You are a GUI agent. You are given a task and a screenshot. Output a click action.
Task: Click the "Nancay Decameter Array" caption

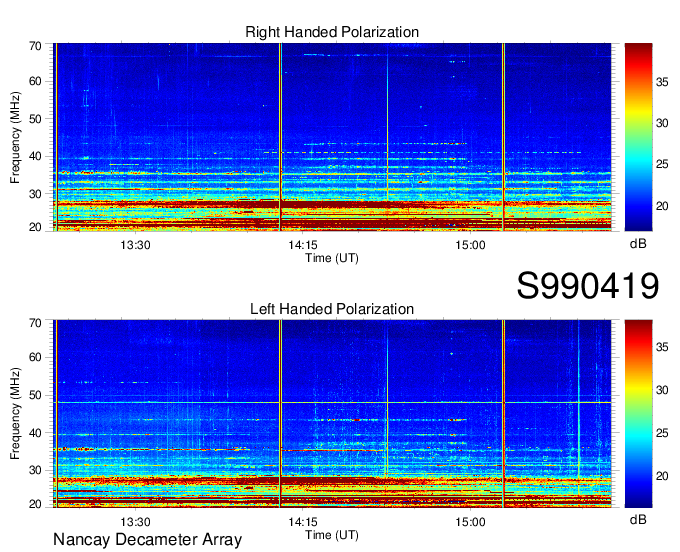pos(147,540)
